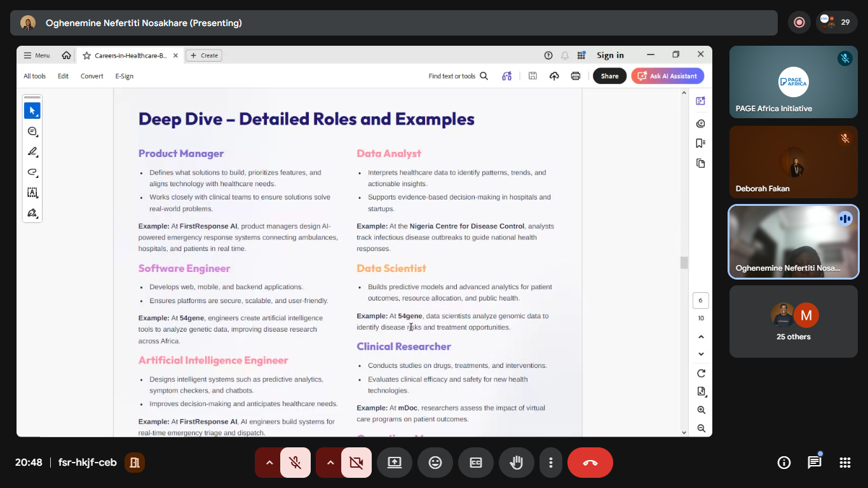Click the save file icon

point(533,76)
